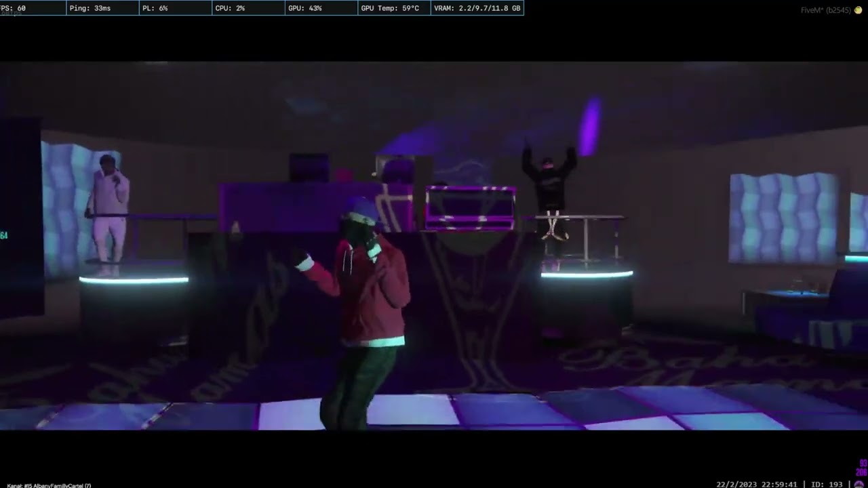The height and width of the screenshot is (488, 868).
Task: Click the VRAM: 2.2/9.7/11.8 GB readout
Action: coord(477,8)
